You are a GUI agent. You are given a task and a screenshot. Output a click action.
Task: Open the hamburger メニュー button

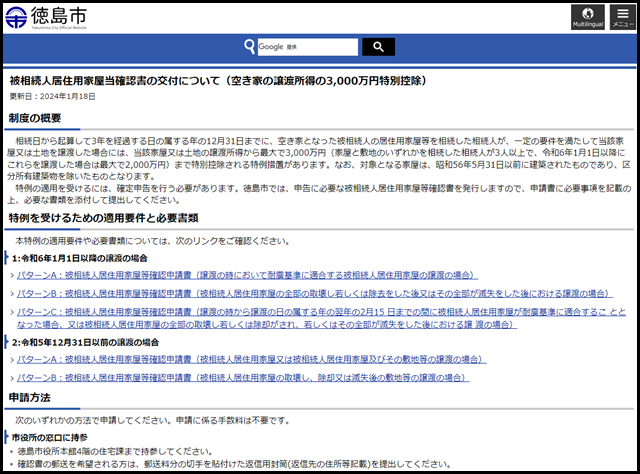click(x=623, y=18)
